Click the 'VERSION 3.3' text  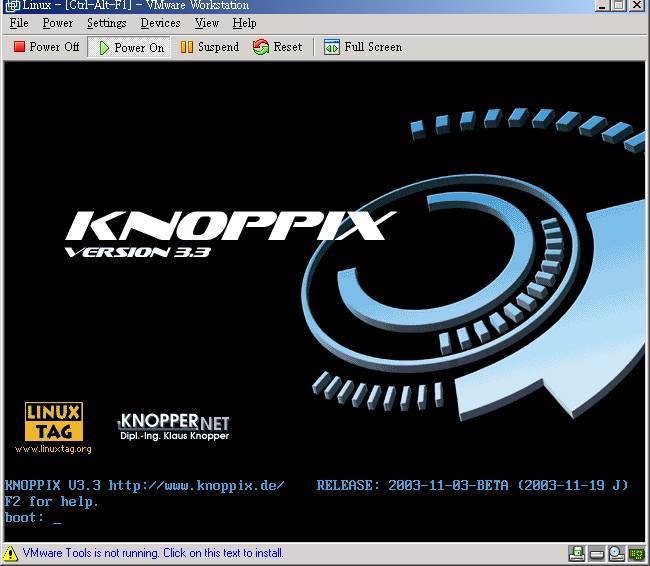(x=138, y=252)
